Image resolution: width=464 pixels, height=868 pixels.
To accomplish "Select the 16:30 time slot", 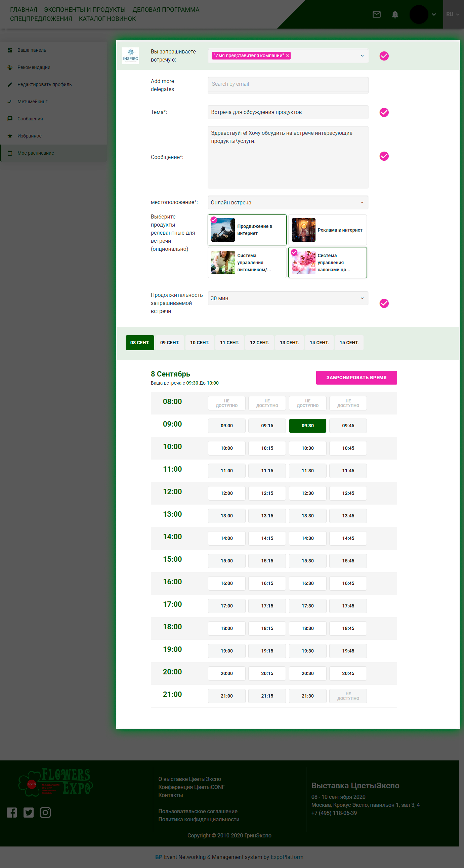I will [308, 583].
